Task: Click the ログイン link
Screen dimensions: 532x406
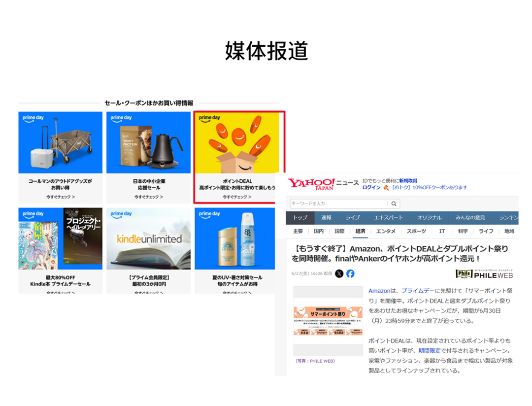Action: coord(371,187)
